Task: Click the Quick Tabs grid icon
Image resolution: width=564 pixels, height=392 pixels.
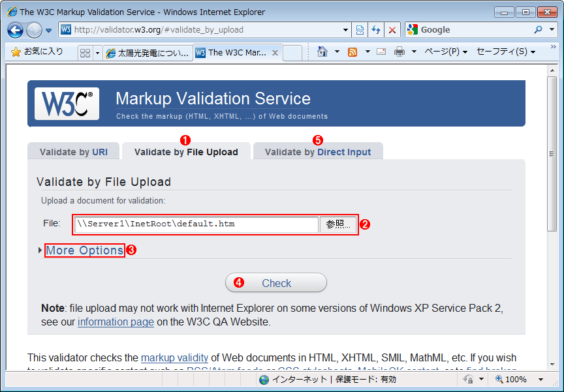Action: [x=86, y=53]
